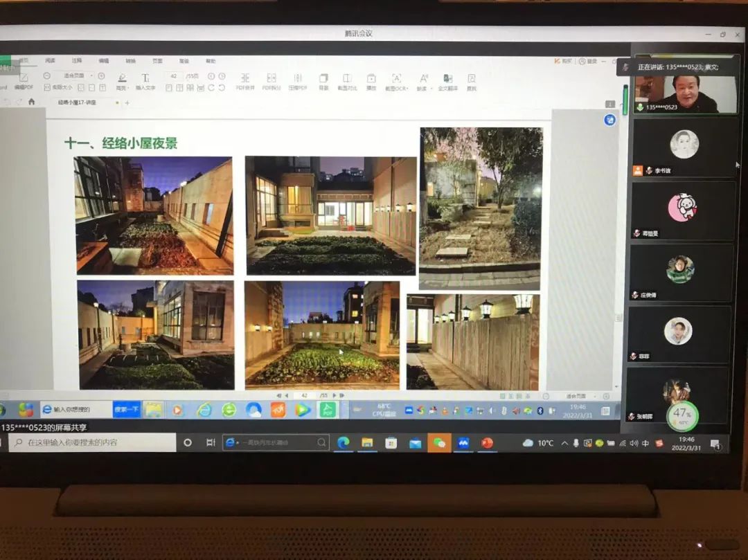Open the Tencent Meeting icon on the taskbar
Viewport: 748px width, 560px height.
click(x=463, y=443)
